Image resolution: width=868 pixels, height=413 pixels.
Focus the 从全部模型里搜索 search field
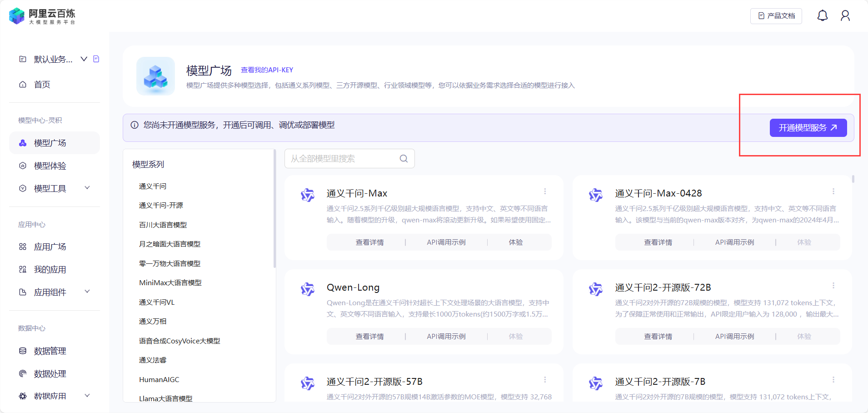pos(349,159)
